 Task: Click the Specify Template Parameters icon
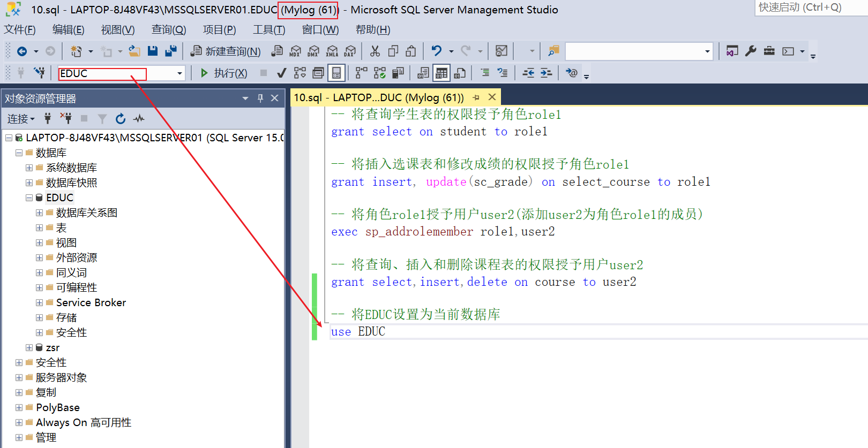pos(572,73)
